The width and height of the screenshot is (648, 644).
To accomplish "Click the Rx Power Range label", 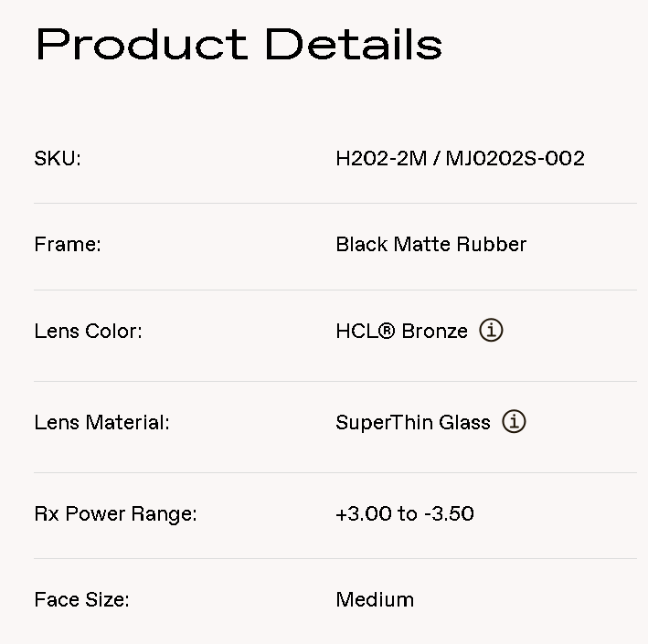I will pos(115,513).
